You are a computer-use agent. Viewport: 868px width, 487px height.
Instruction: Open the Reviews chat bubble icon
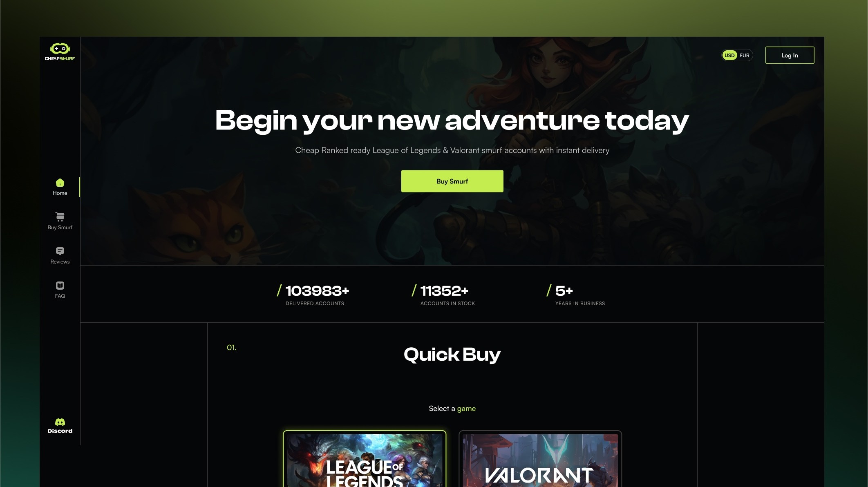[x=60, y=251]
